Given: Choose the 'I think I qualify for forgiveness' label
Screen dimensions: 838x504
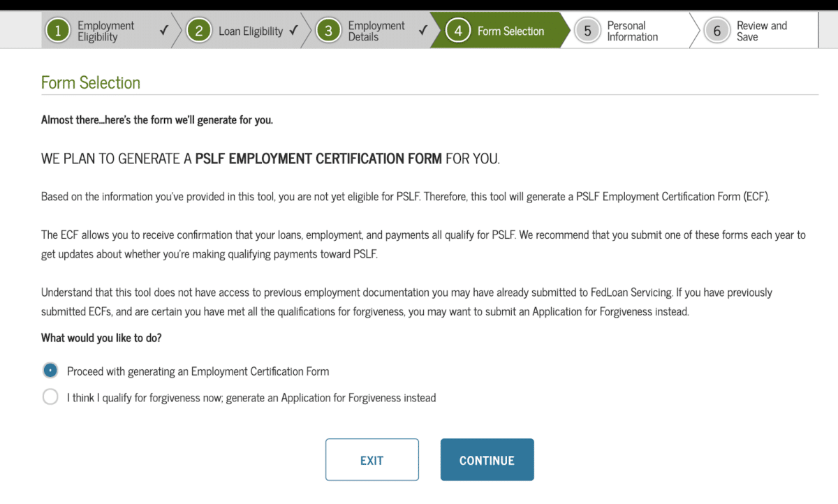Looking at the screenshot, I should click(x=251, y=398).
